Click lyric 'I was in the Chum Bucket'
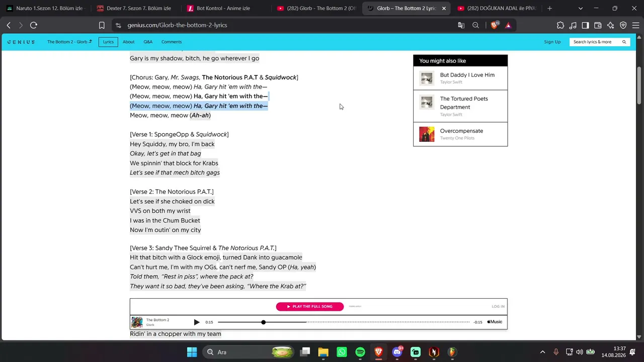644x362 pixels. coord(165,220)
